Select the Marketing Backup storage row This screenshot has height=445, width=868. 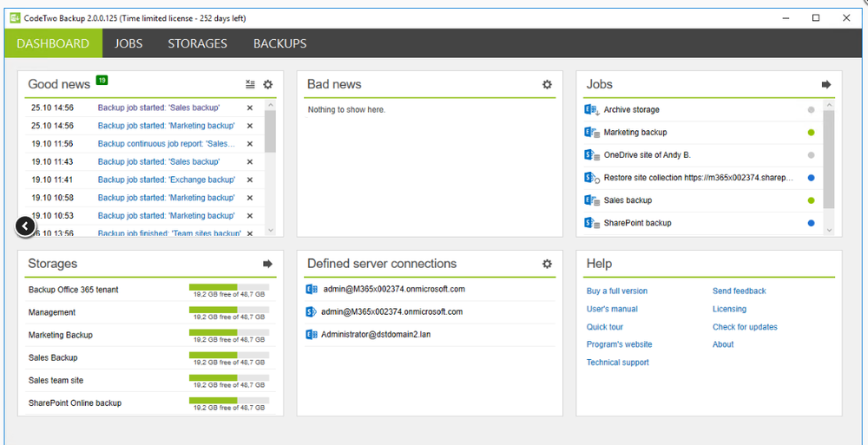tap(150, 336)
